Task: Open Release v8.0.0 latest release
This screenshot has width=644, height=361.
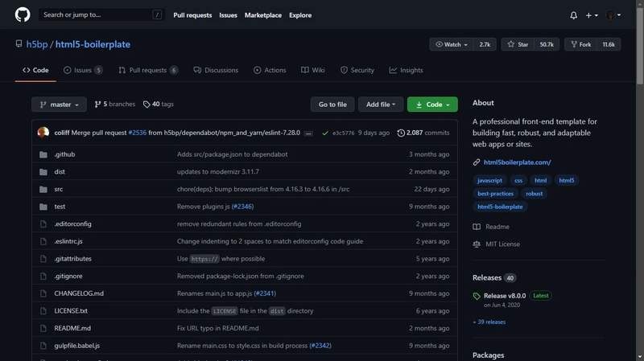Action: tap(505, 295)
